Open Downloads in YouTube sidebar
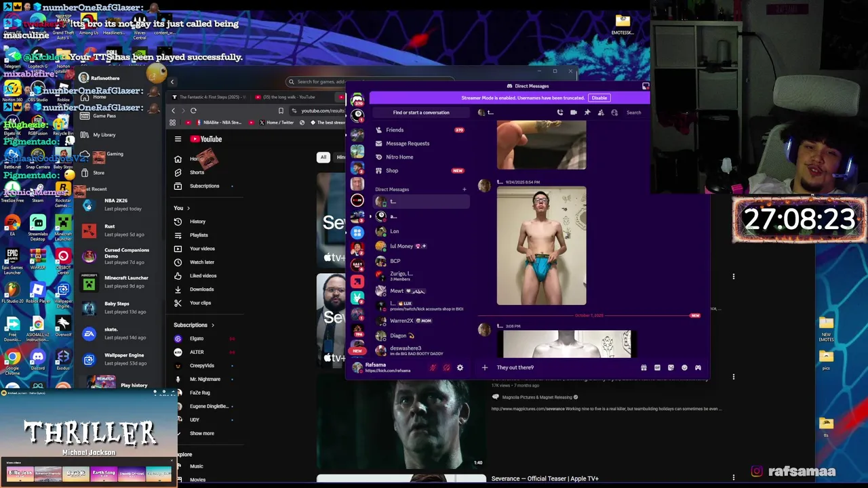 (201, 289)
